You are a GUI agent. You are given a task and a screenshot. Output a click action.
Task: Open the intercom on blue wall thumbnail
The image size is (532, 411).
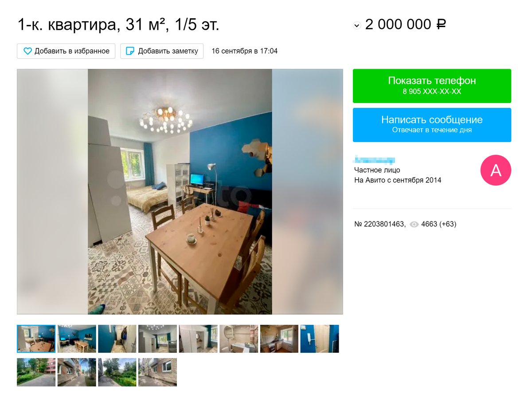[x=320, y=339]
